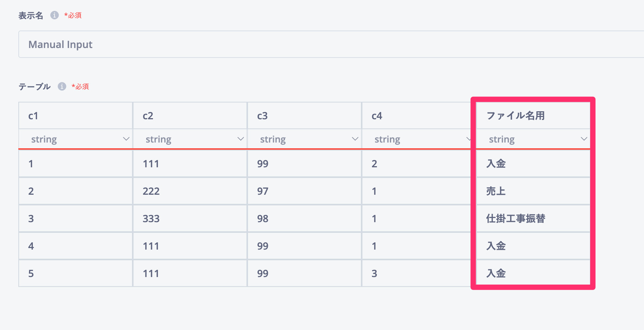Select the cell with value 97

click(x=304, y=191)
